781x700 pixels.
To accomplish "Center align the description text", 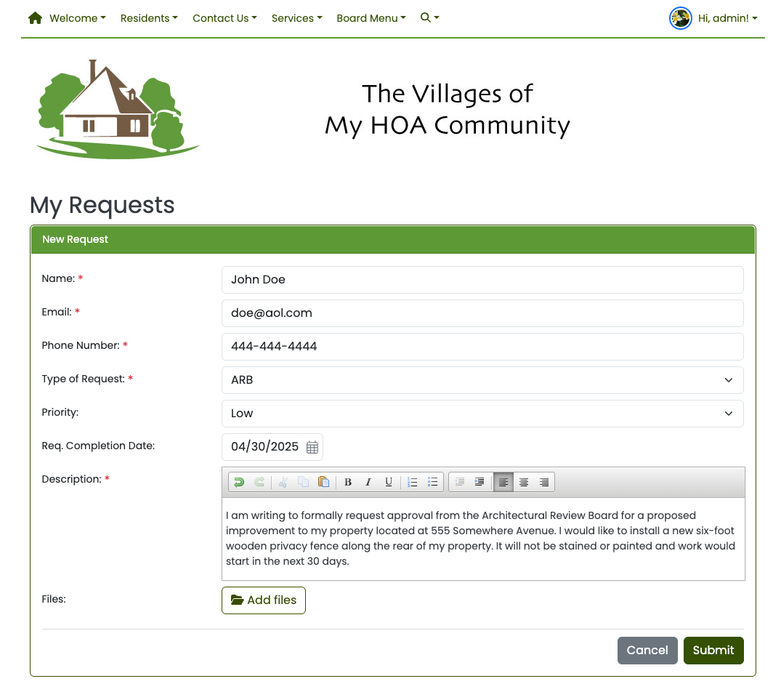I will pyautogui.click(x=524, y=482).
